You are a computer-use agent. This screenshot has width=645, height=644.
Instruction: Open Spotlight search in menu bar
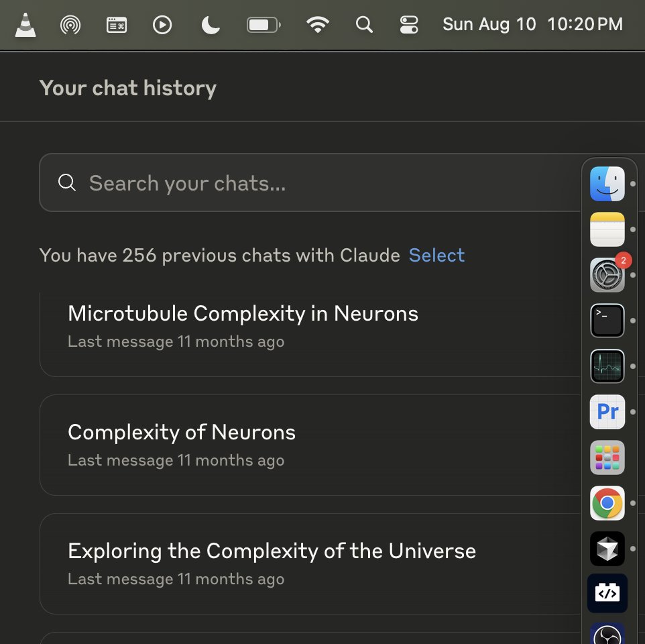coord(364,25)
